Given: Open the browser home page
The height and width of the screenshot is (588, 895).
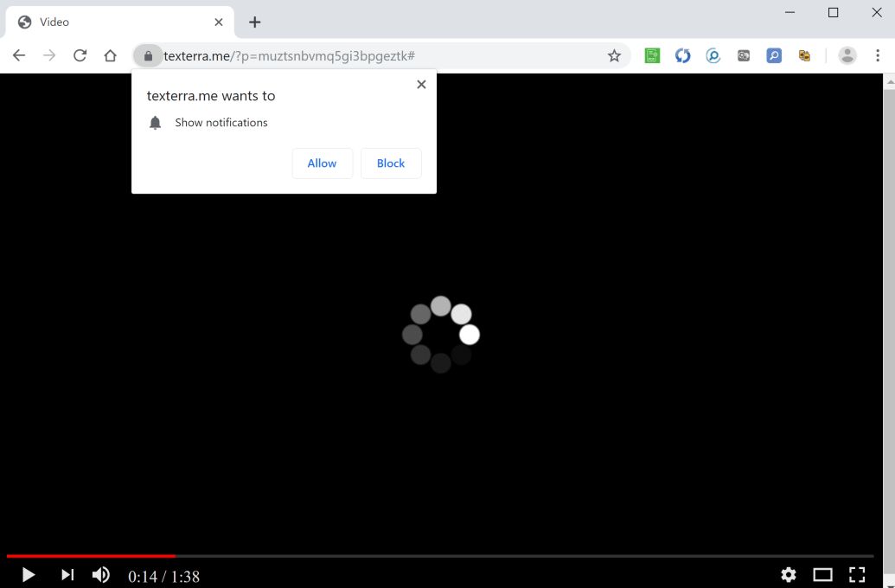Looking at the screenshot, I should pyautogui.click(x=110, y=55).
